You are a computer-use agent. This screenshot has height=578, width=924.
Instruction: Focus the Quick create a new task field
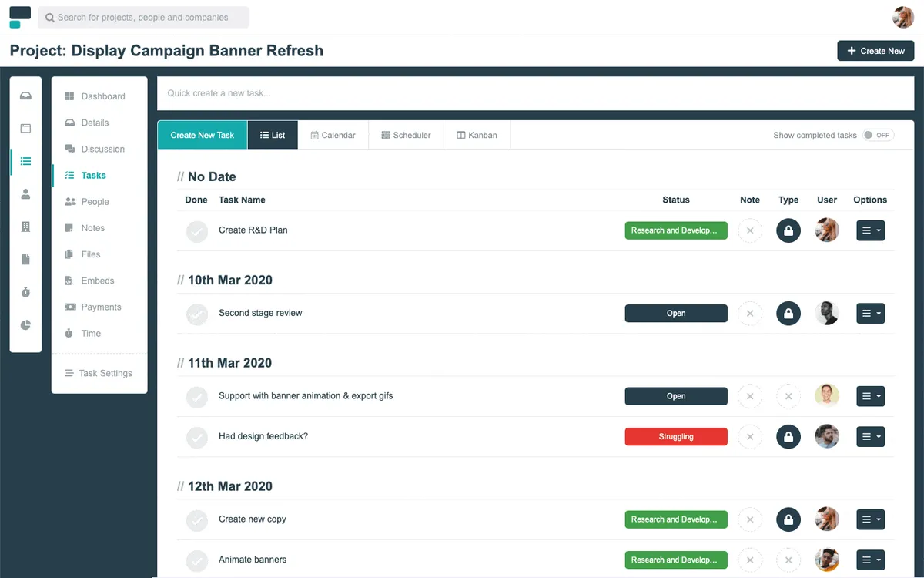tap(535, 93)
